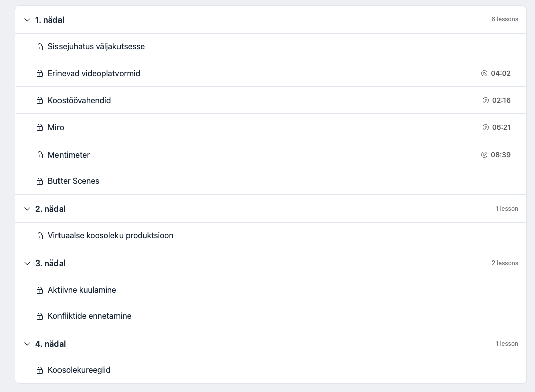
Task: Collapse the 2. nädal section chevron
Action: point(27,209)
